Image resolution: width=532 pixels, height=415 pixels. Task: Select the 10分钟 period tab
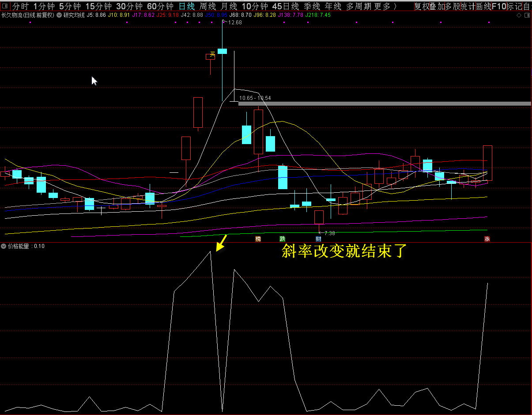point(255,6)
